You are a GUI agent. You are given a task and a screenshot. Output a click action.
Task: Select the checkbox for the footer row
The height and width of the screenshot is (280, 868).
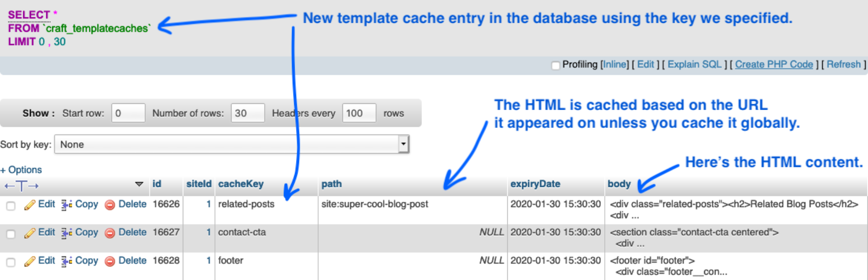[x=11, y=262]
